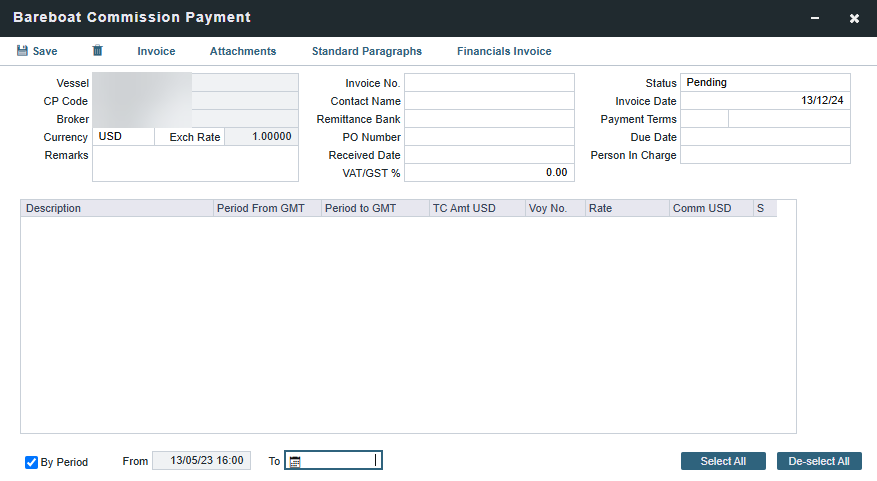The height and width of the screenshot is (481, 877).
Task: Open Standard Paragraphs
Action: (x=367, y=51)
